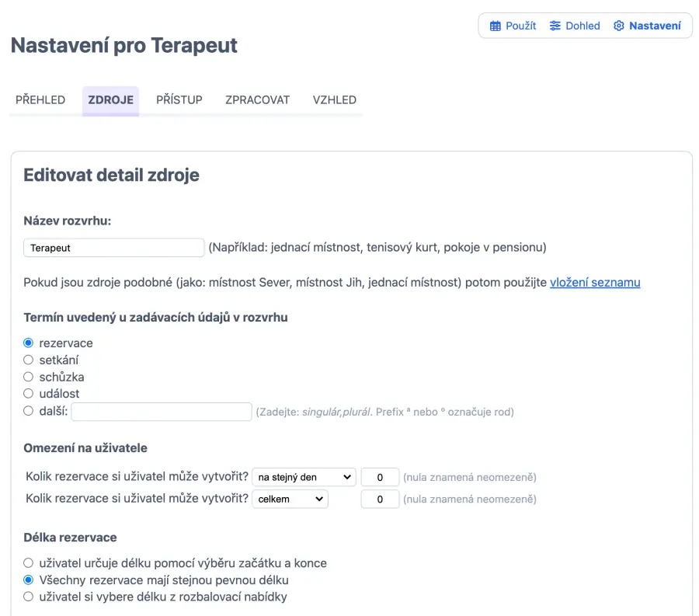699x616 pixels.
Task: Click the same-day reservation limit number field
Action: point(380,477)
